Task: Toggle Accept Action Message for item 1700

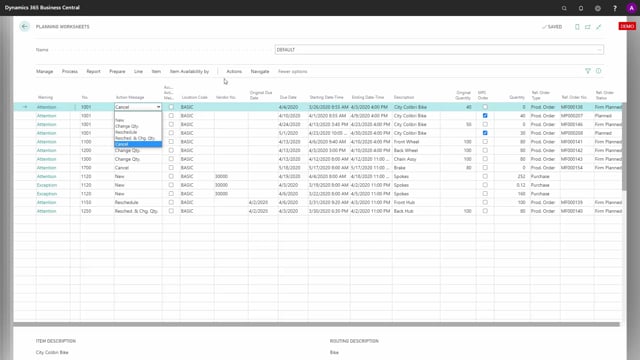Action: [171, 168]
